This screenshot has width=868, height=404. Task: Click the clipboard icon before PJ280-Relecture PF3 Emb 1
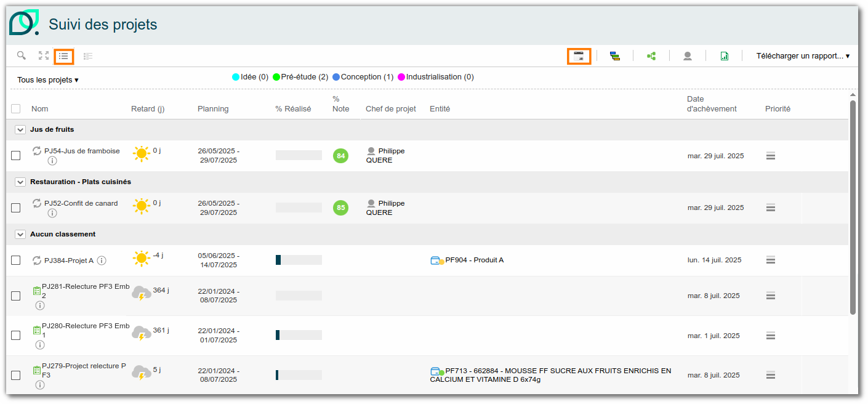point(36,330)
